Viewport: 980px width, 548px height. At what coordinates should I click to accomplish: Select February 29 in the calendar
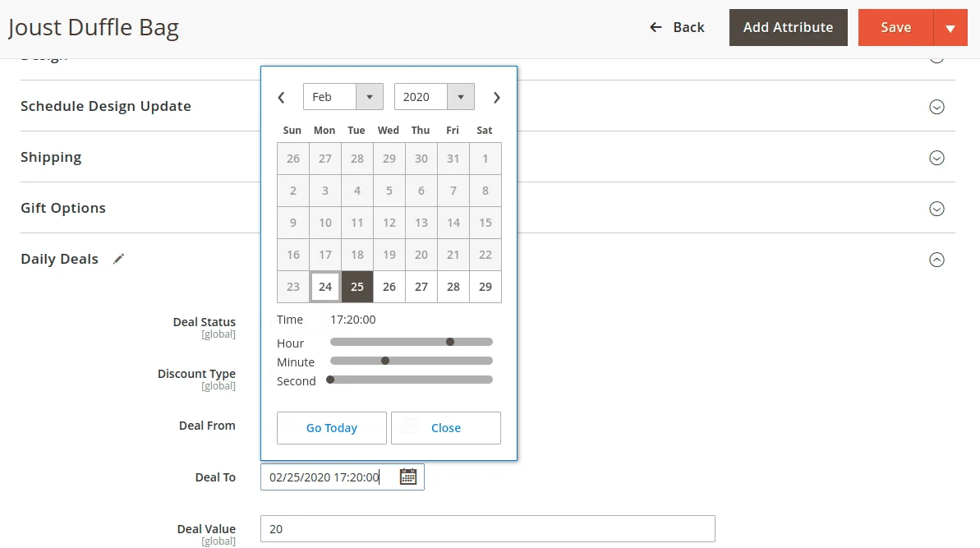485,287
